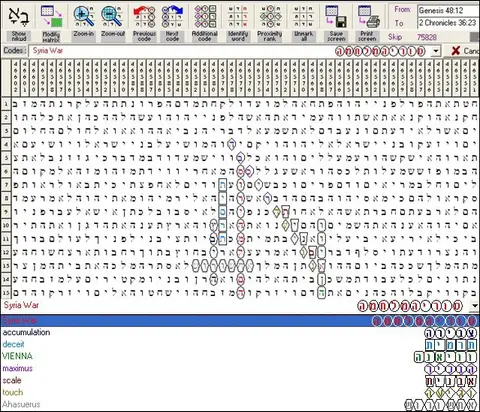Click the To field 2 Chronicles 36:23
This screenshot has width=480, height=412.
449,23
